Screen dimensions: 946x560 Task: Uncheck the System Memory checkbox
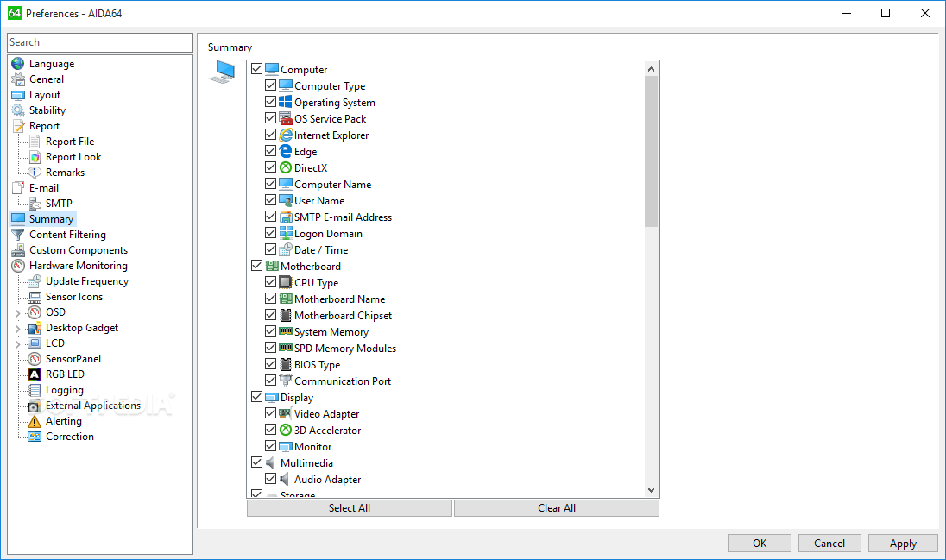coord(271,331)
